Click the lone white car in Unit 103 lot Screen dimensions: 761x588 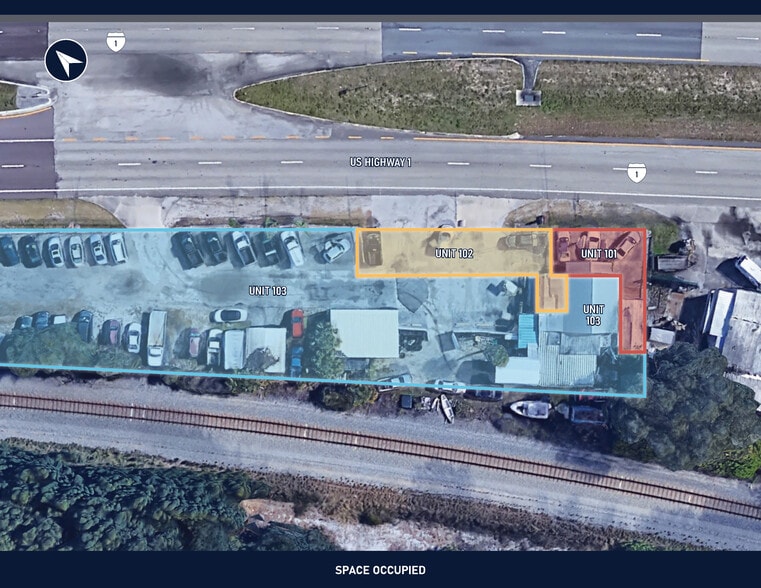(228, 315)
